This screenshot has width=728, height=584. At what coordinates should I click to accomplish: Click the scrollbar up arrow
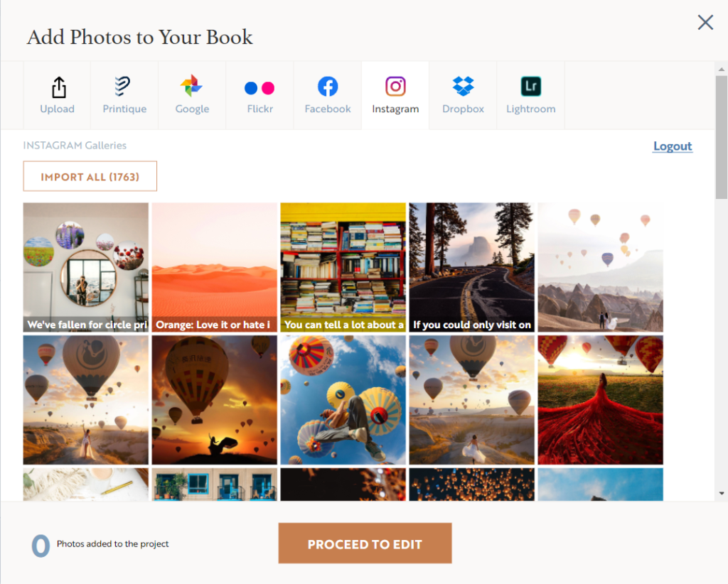pos(722,70)
